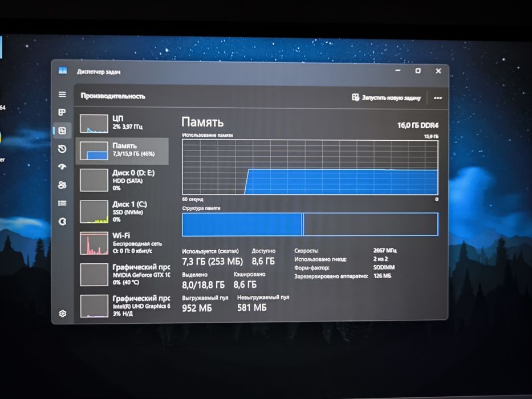Click the '7,3 ГБ (253 МБ)' in-use value
Image resolution: width=532 pixels, height=399 pixels.
click(x=212, y=262)
